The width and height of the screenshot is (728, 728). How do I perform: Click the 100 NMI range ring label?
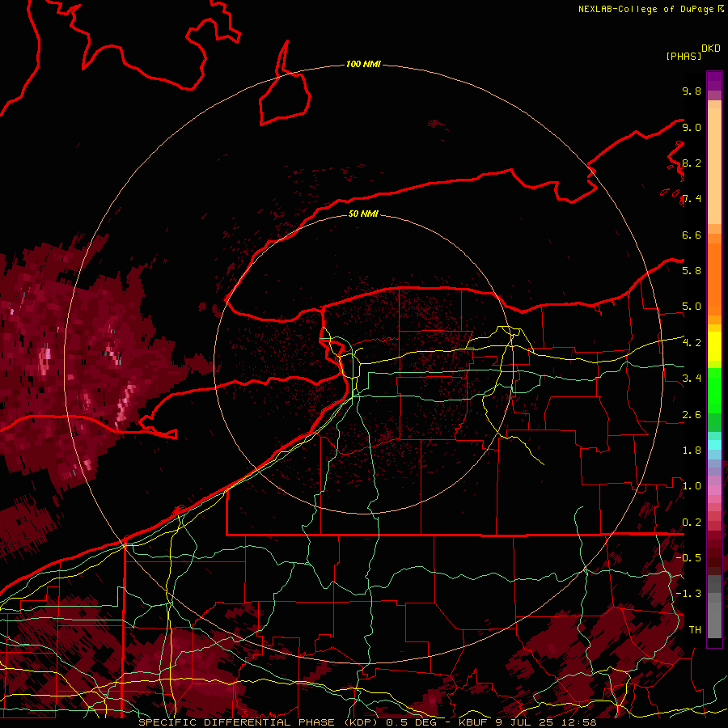click(363, 64)
